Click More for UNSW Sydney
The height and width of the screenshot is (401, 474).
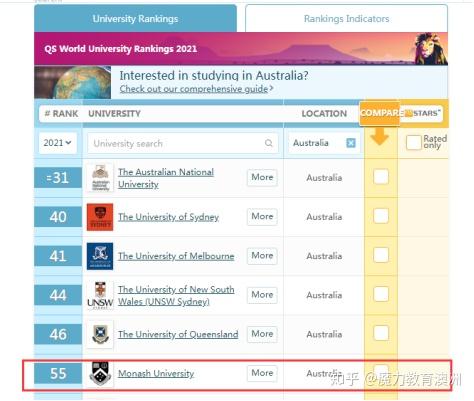pos(262,295)
